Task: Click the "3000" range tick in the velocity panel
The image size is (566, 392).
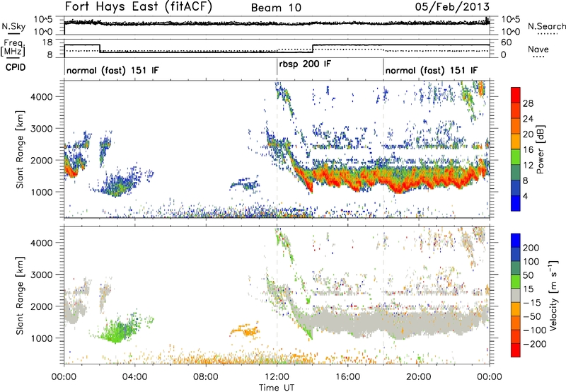Action: [41, 275]
